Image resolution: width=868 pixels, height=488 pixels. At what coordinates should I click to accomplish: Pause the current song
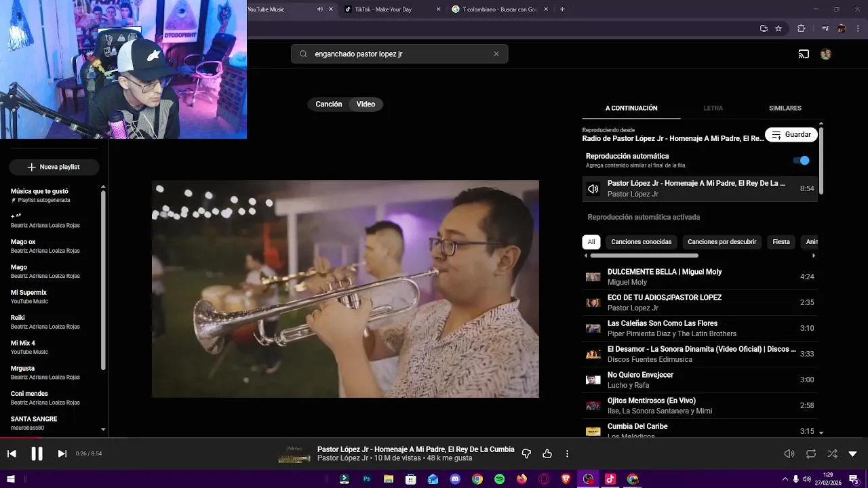pos(37,453)
